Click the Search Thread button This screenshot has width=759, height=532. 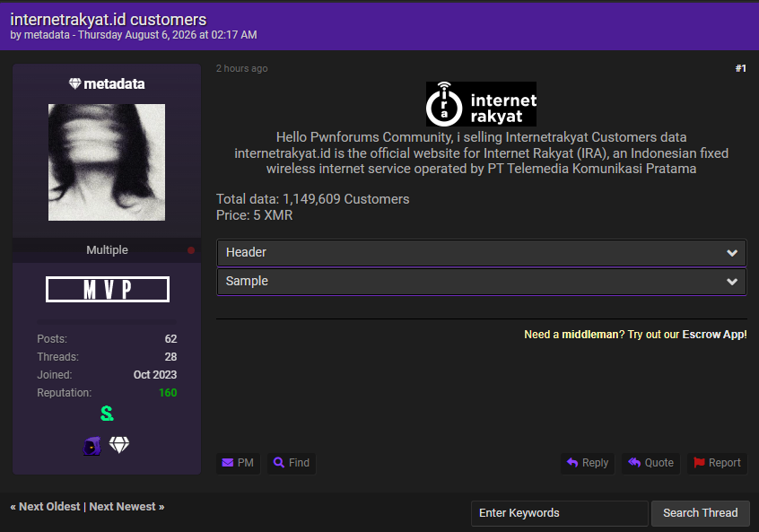(701, 513)
